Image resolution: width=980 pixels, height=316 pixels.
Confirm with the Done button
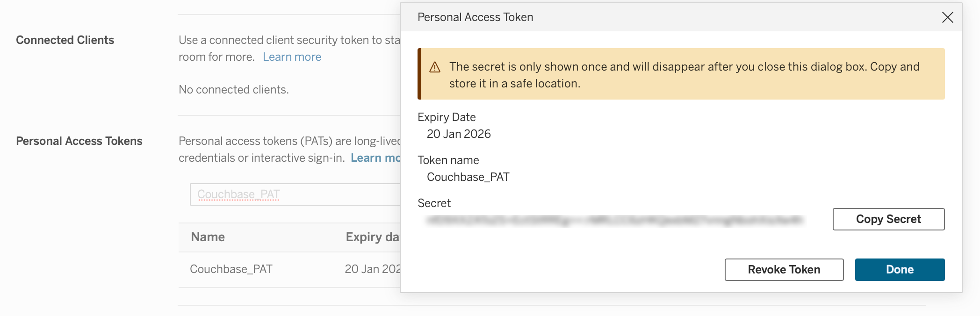[x=900, y=270]
